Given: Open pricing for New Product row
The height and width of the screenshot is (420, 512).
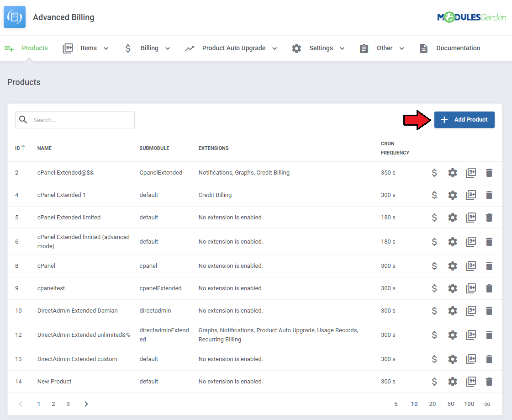Looking at the screenshot, I should pos(434,382).
